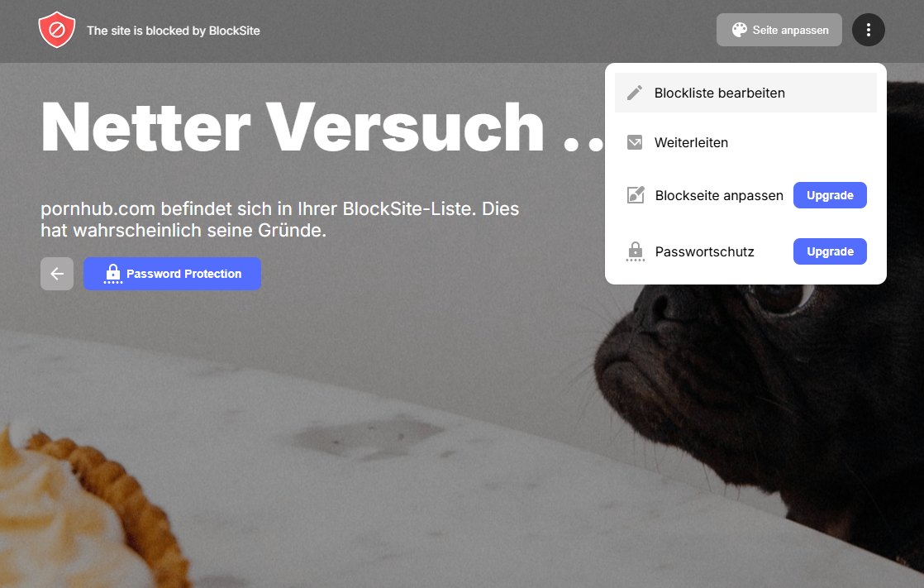Select the Blockseite anpassen menu item
The width and height of the screenshot is (924, 588).
point(704,195)
